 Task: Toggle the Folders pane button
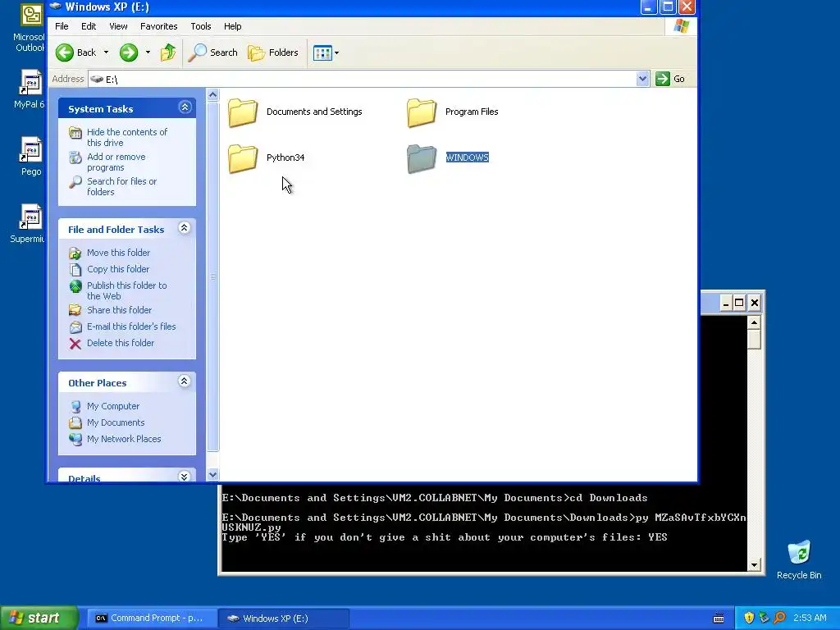click(x=273, y=52)
